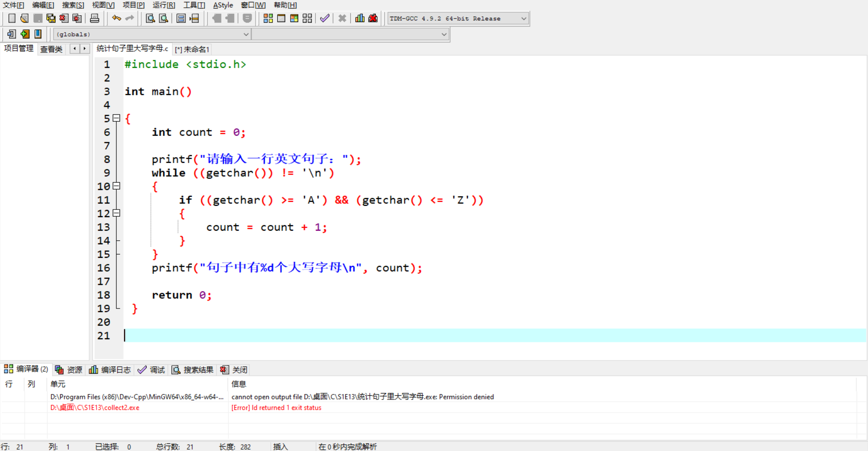Select the '[Error] ld returned 1 exit status' row
The width and height of the screenshot is (868, 451).
(x=429, y=408)
